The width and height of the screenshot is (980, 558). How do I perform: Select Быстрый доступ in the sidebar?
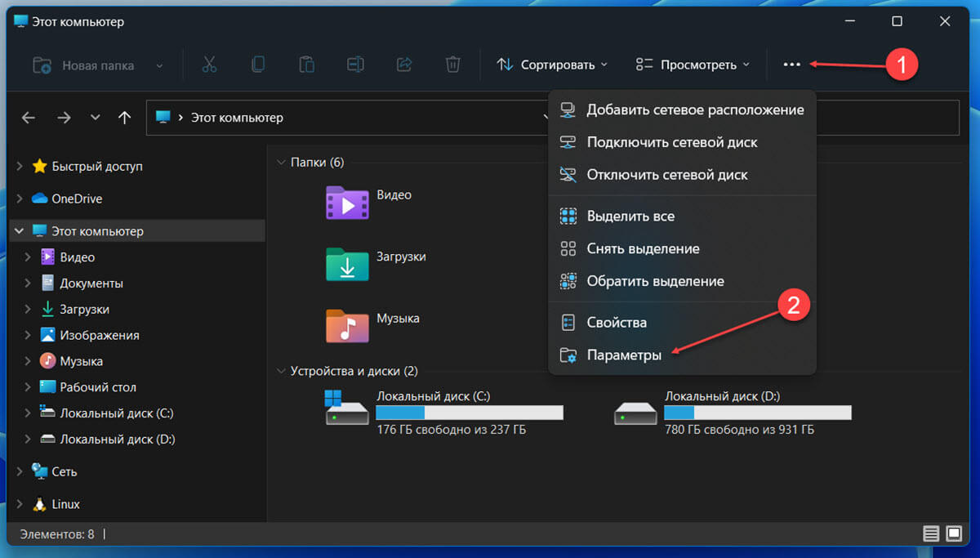pos(97,166)
